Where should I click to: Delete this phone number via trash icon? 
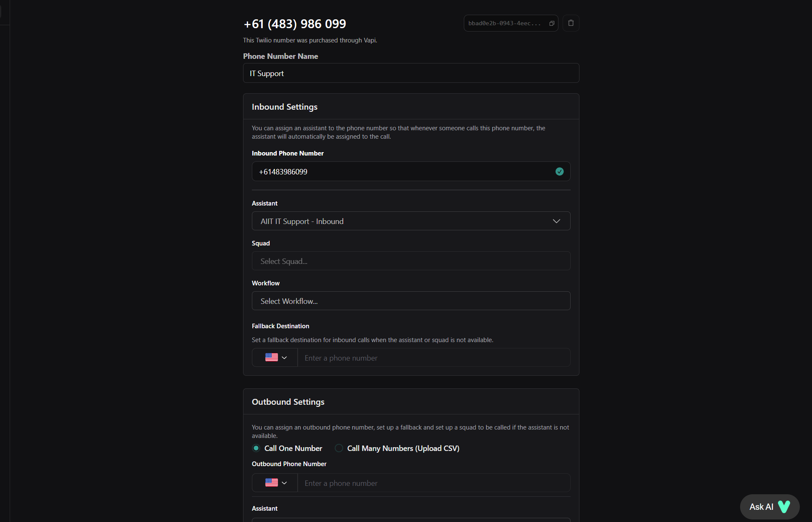click(x=571, y=23)
